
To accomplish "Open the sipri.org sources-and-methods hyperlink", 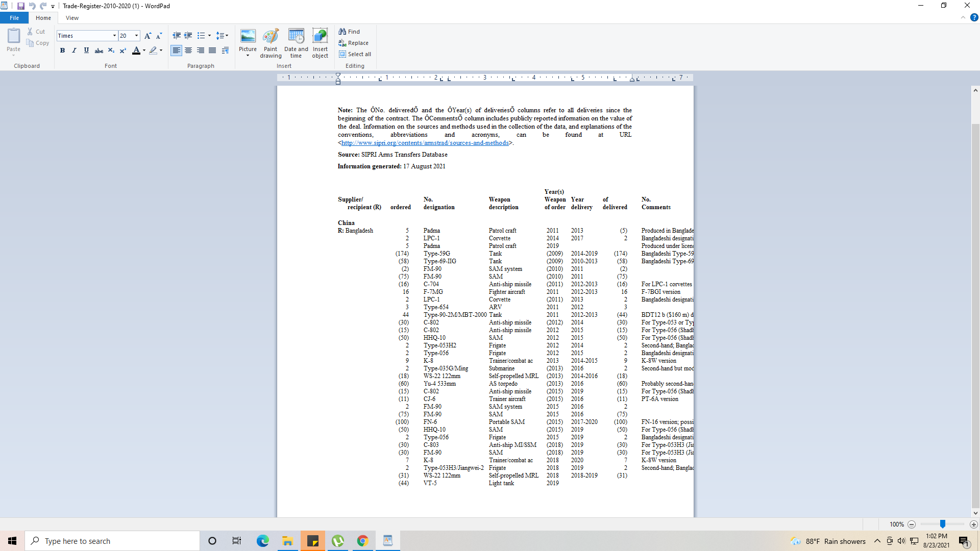I will pos(425,143).
